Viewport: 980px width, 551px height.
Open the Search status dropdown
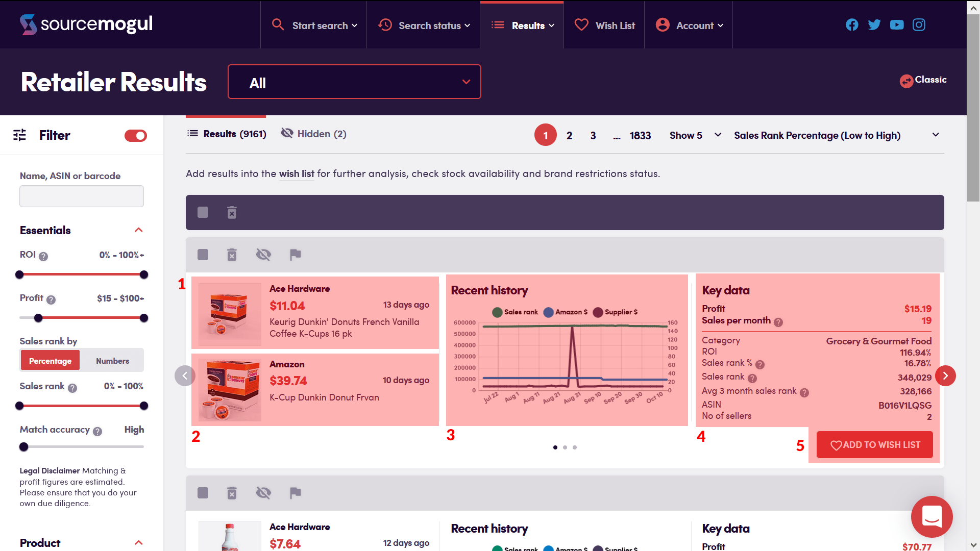click(x=424, y=26)
